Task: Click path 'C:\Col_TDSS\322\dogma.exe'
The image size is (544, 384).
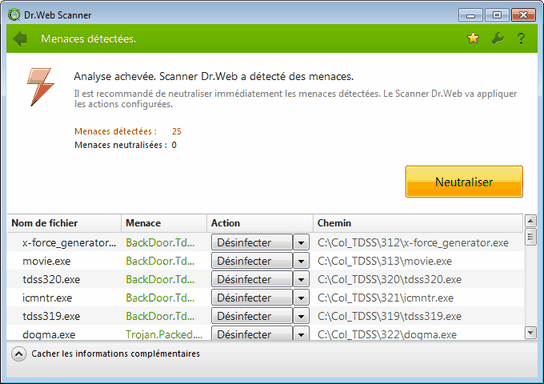Action: point(387,335)
